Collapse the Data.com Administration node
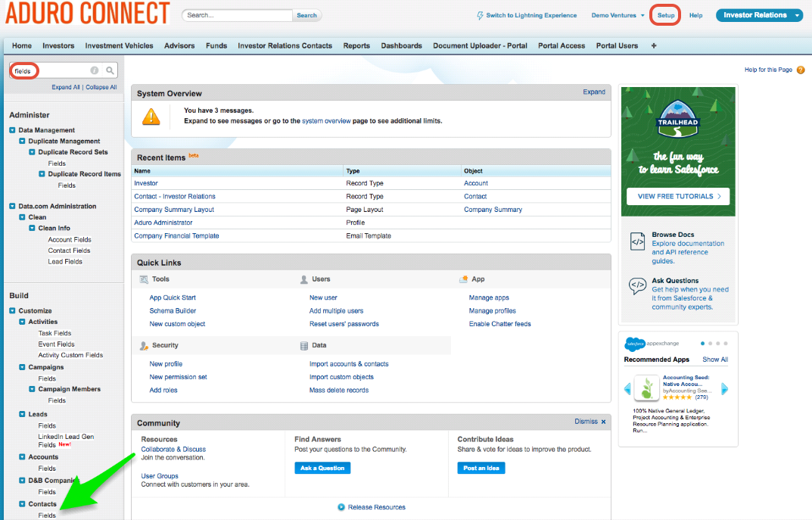The image size is (812, 520). (x=12, y=206)
